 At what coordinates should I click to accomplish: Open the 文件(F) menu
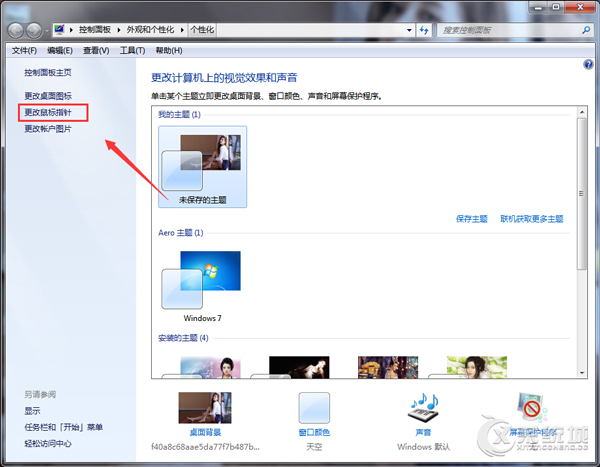(x=24, y=51)
